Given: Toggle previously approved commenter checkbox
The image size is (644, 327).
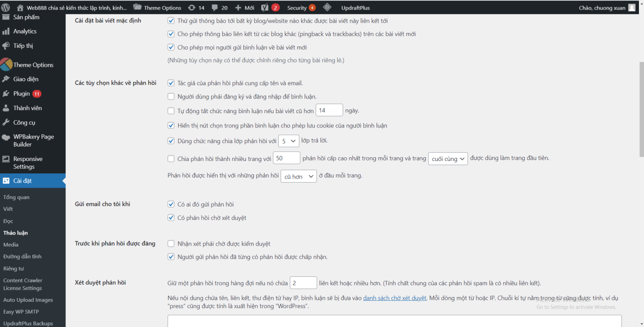Looking at the screenshot, I should (x=171, y=257).
